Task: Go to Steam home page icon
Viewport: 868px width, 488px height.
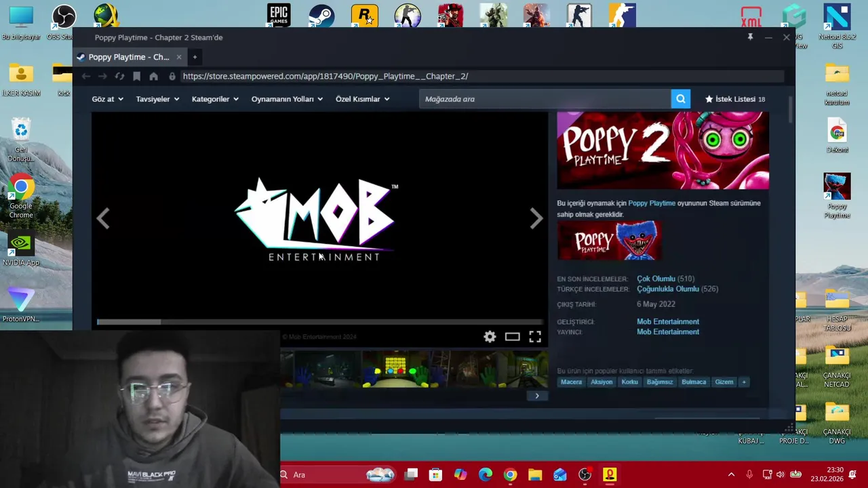Action: 153,77
